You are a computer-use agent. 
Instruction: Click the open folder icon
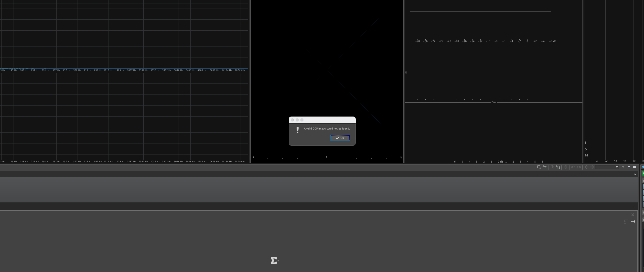544,167
